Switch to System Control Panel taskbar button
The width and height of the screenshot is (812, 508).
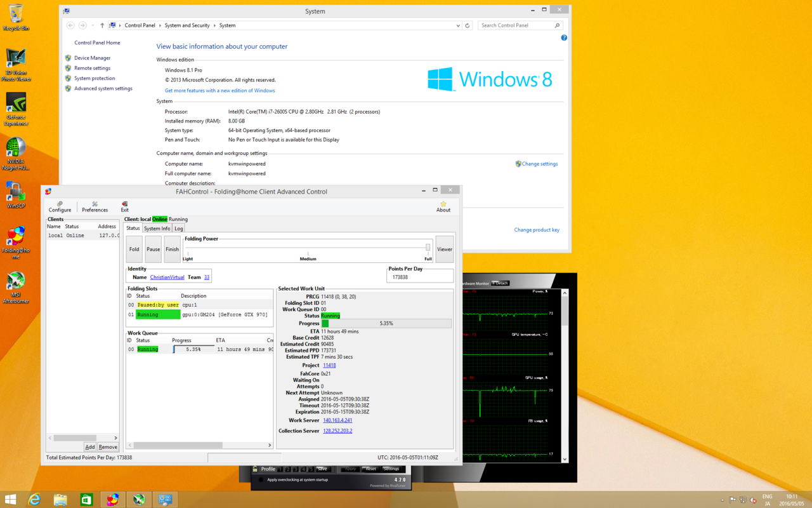(x=165, y=499)
